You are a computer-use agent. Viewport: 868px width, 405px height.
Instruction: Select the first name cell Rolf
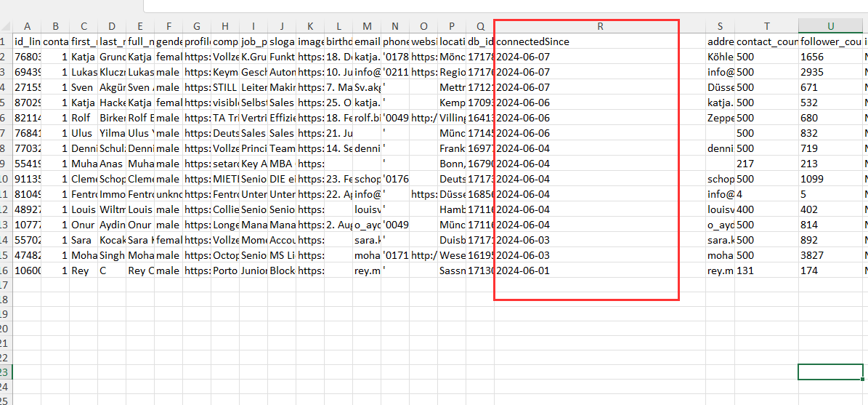pyautogui.click(x=84, y=118)
